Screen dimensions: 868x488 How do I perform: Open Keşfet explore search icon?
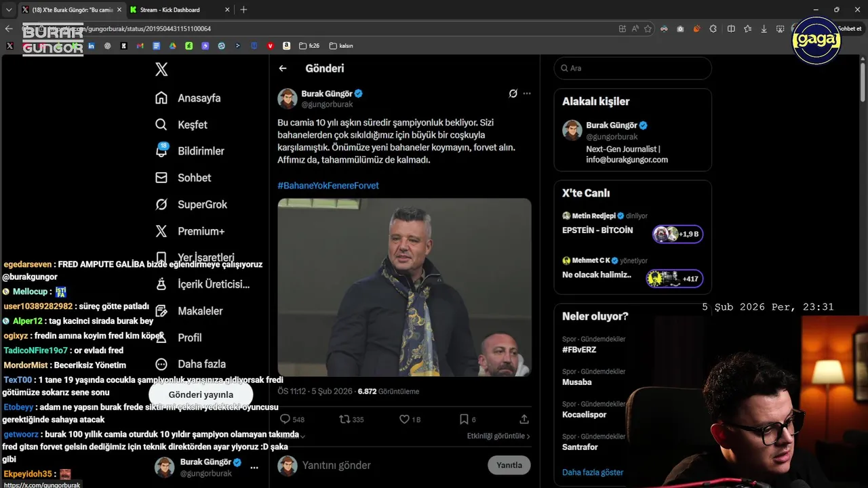pyautogui.click(x=161, y=125)
